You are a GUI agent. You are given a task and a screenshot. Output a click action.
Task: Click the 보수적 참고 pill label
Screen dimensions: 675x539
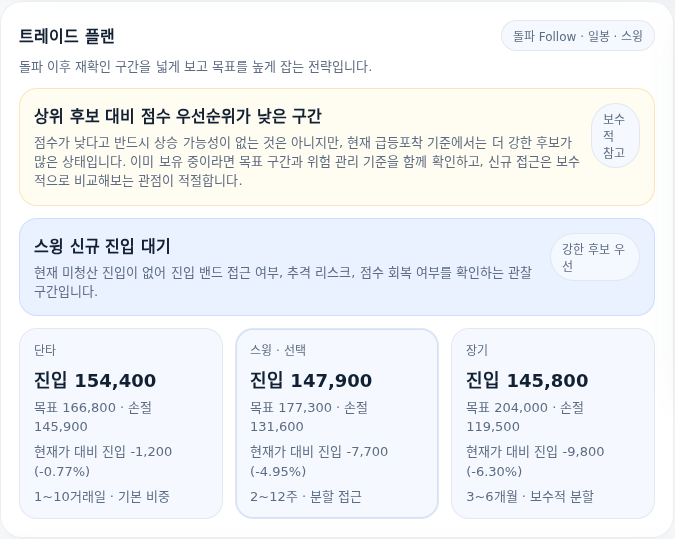click(x=615, y=136)
